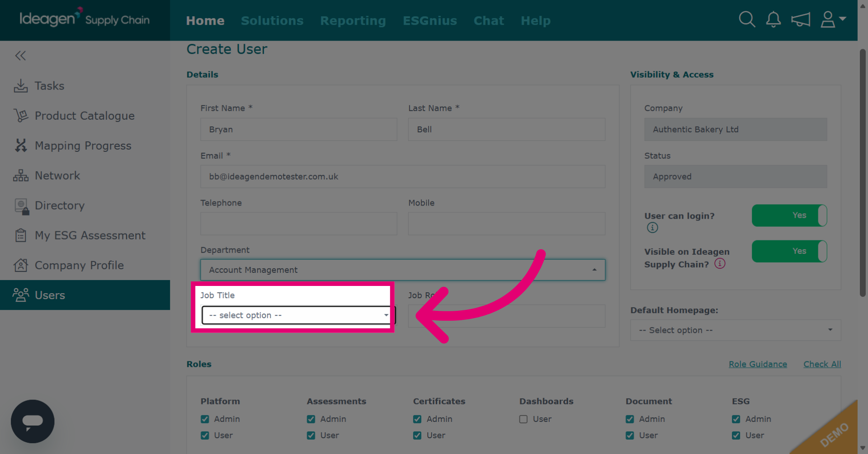Open the search magnifier icon

pos(747,19)
